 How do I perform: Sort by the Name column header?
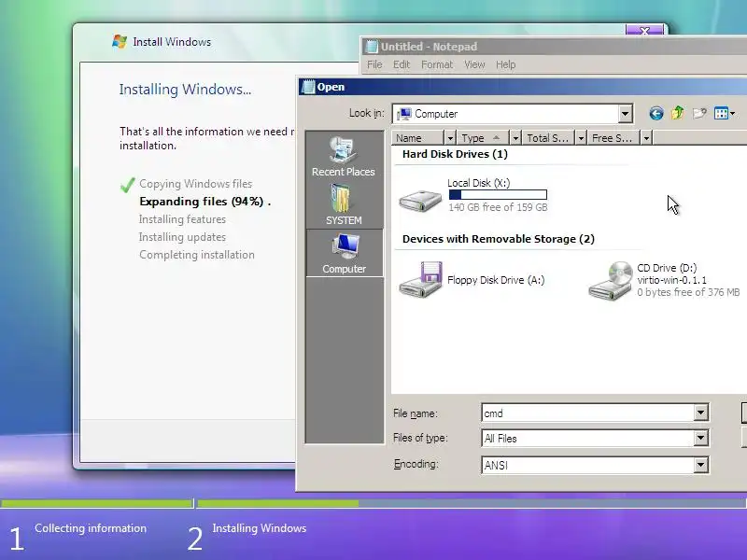coord(418,138)
